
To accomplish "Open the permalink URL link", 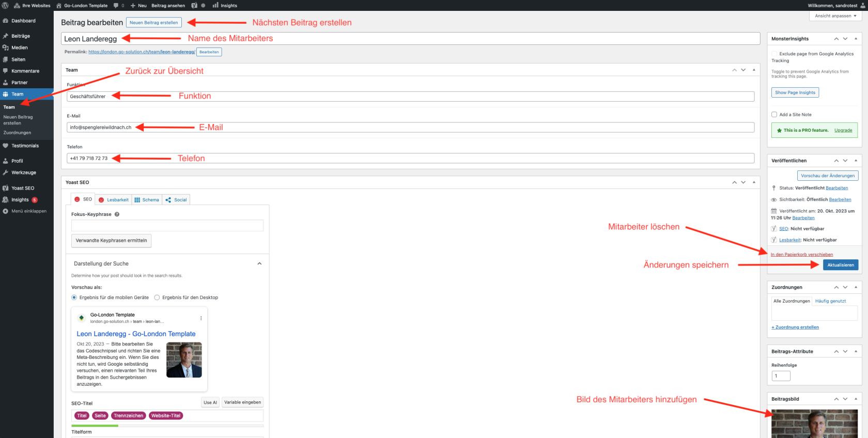I will (142, 52).
